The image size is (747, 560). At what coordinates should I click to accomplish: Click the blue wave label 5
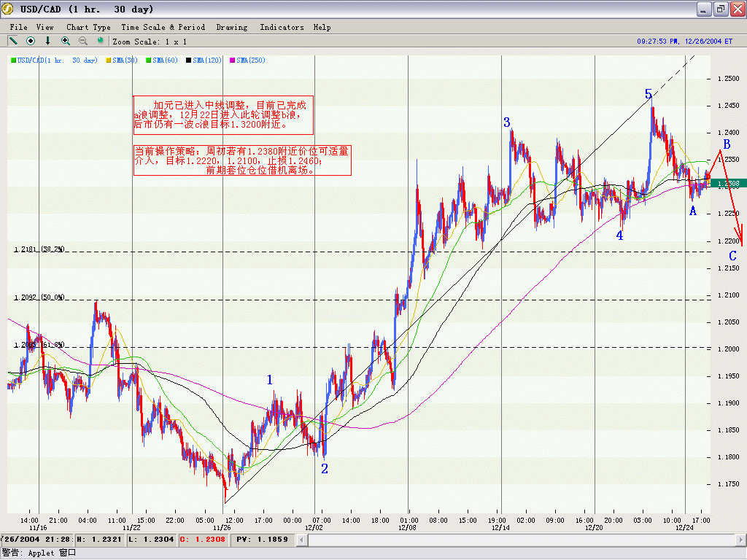pos(648,94)
